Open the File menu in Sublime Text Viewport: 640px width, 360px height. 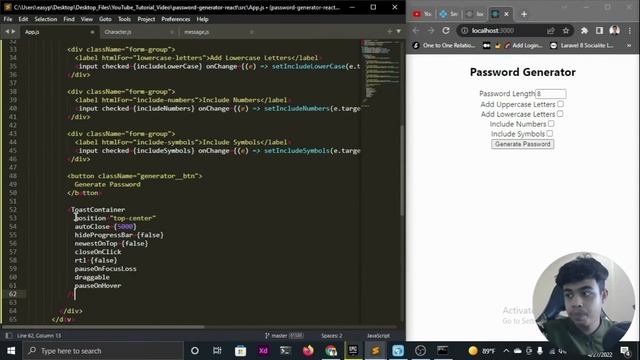pyautogui.click(x=8, y=19)
